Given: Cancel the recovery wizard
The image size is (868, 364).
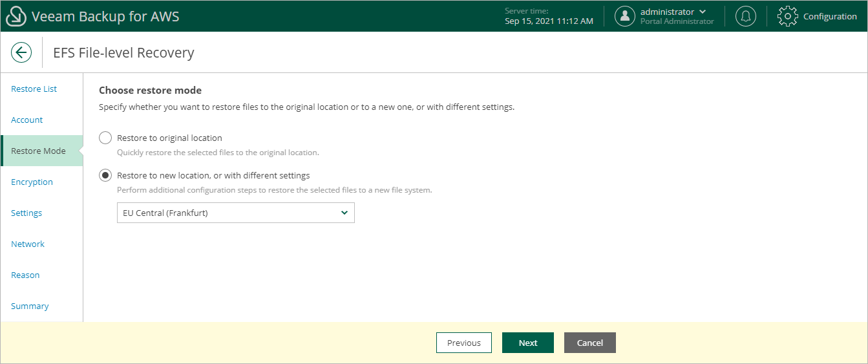Looking at the screenshot, I should (x=590, y=343).
